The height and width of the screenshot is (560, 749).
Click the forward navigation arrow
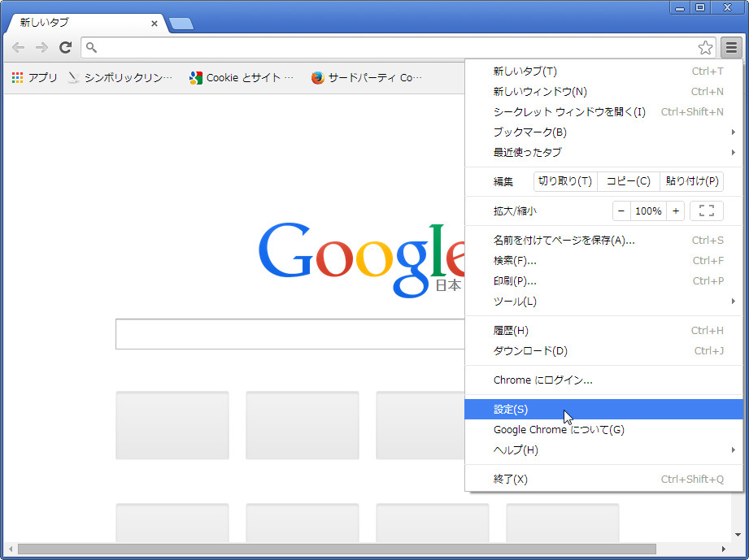click(x=42, y=47)
